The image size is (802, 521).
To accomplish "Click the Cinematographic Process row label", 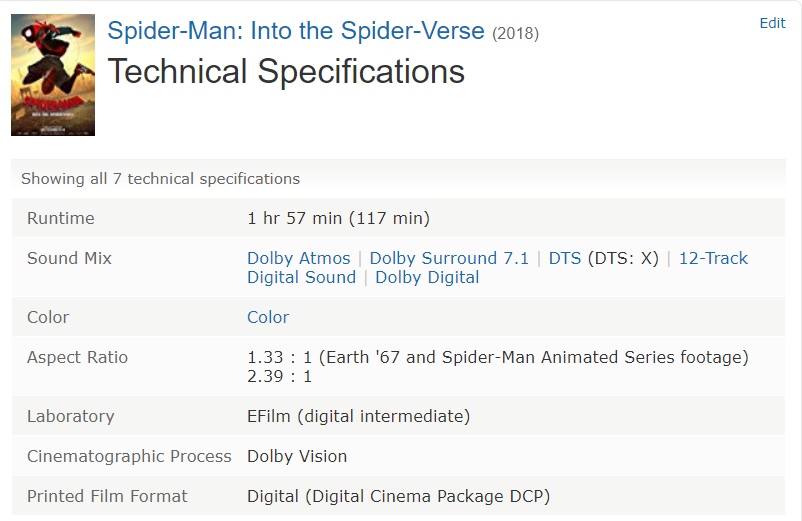I will coord(129,456).
